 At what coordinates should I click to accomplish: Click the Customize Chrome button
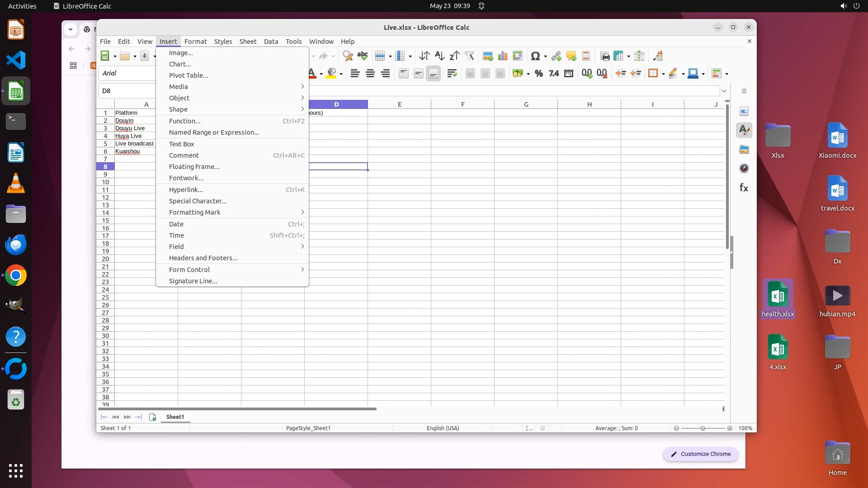click(700, 454)
